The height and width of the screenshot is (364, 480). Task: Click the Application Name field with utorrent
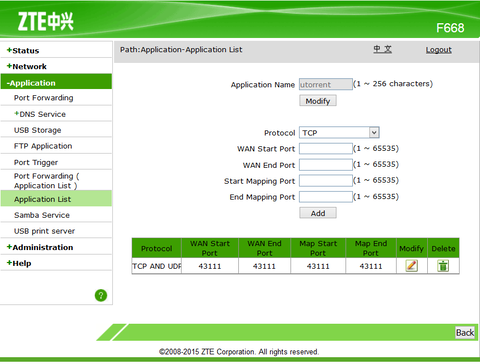coord(326,84)
